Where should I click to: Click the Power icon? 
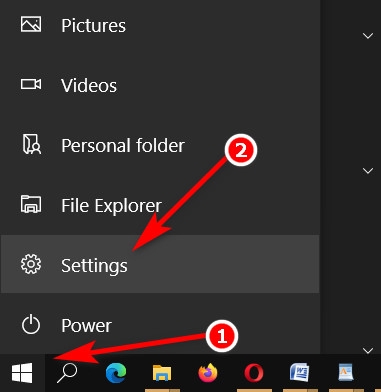(31, 324)
